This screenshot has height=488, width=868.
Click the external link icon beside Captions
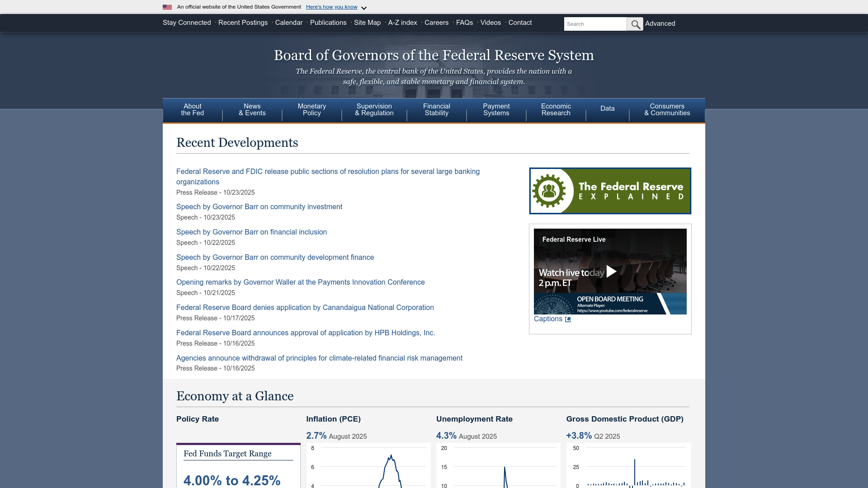click(x=568, y=319)
